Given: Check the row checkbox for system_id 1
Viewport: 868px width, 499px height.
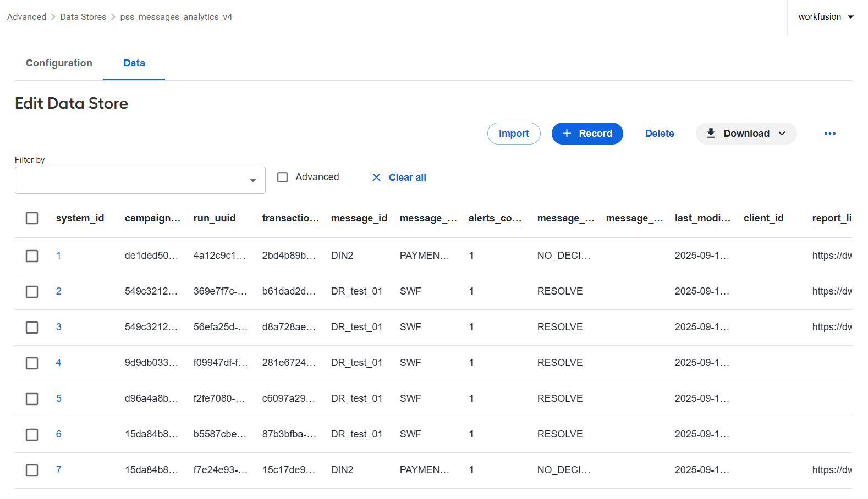Looking at the screenshot, I should click(x=32, y=256).
